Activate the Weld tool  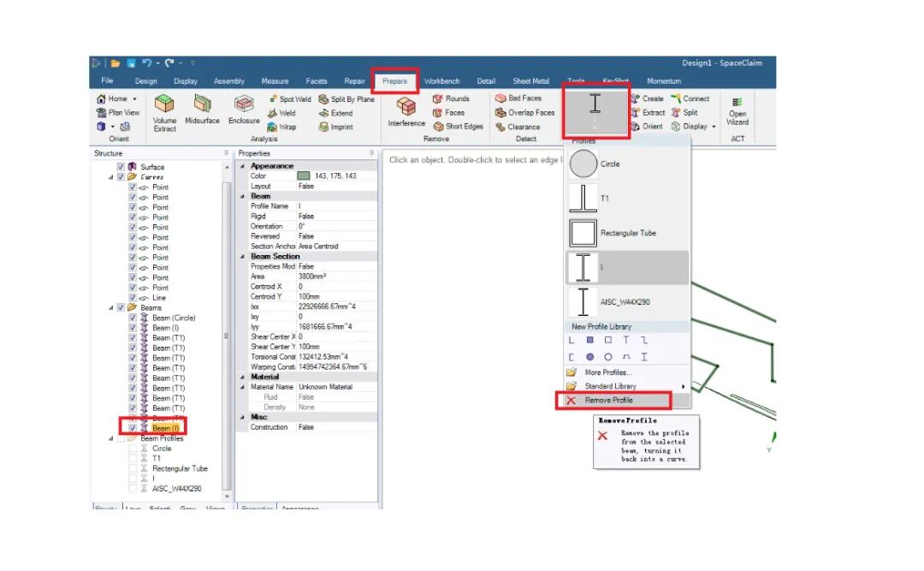pyautogui.click(x=281, y=113)
